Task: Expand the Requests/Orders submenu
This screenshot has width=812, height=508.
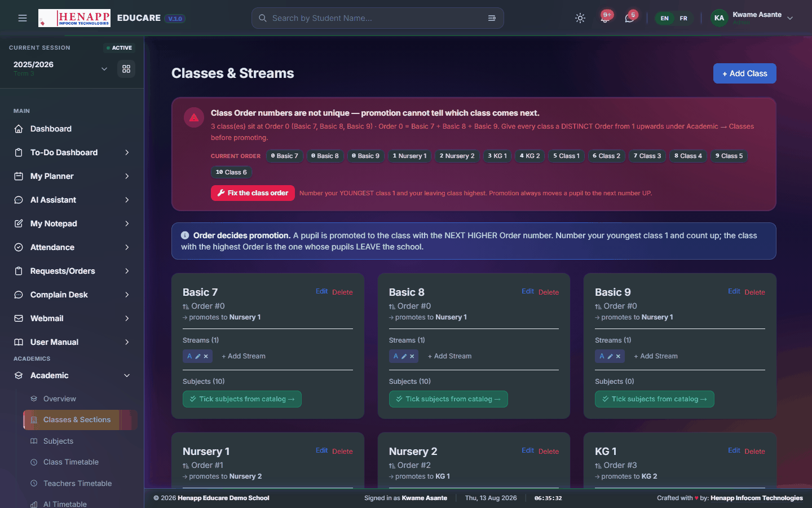Action: point(127,271)
